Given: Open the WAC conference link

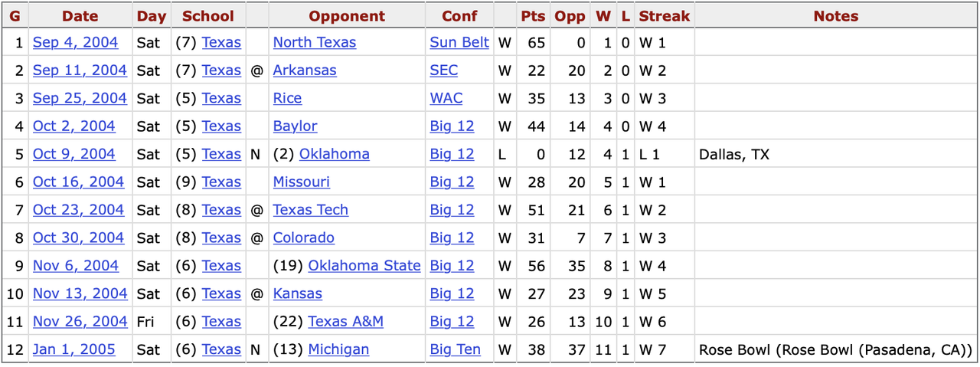Looking at the screenshot, I should (446, 98).
